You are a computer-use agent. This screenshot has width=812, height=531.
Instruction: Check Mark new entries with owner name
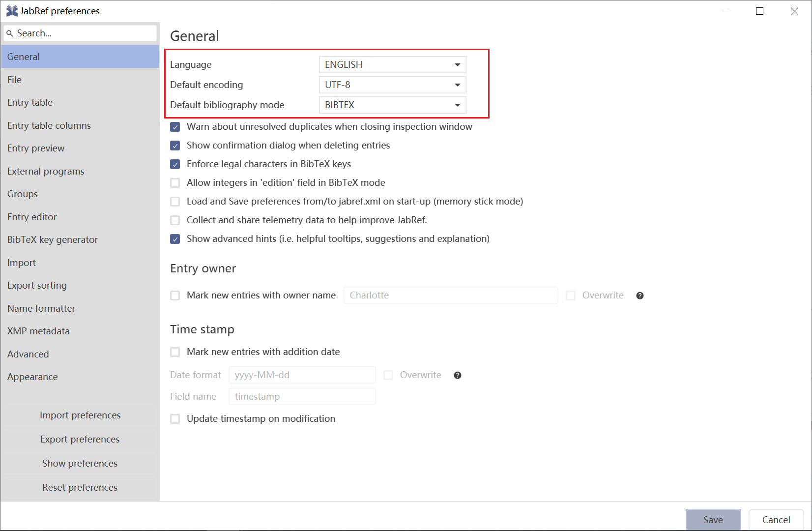tap(175, 295)
